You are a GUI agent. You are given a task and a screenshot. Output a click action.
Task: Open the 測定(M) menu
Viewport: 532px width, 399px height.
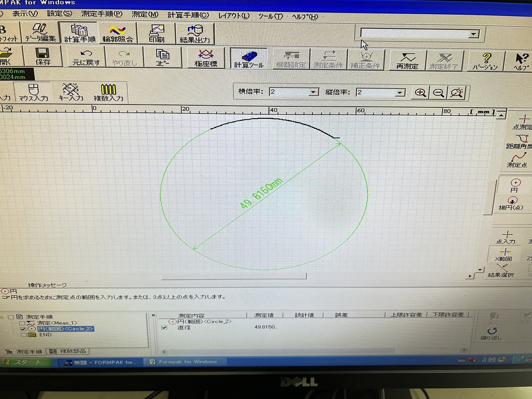pos(145,14)
